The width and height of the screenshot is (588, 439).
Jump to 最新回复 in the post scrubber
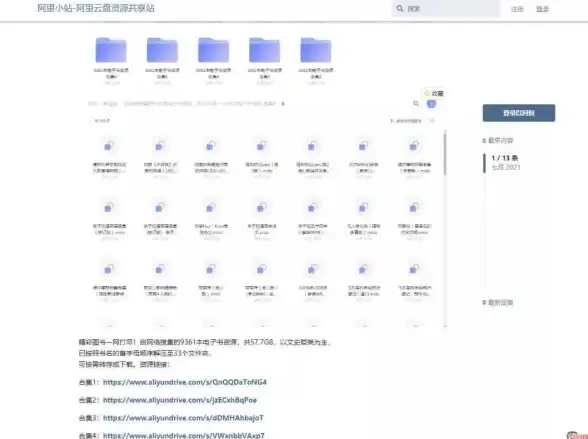tap(498, 303)
